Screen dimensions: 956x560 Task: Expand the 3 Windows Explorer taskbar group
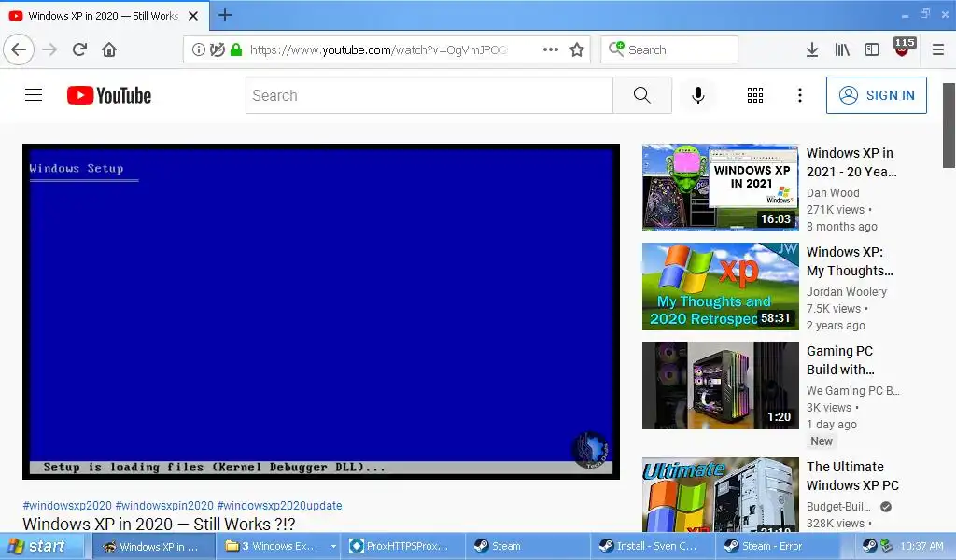click(278, 546)
